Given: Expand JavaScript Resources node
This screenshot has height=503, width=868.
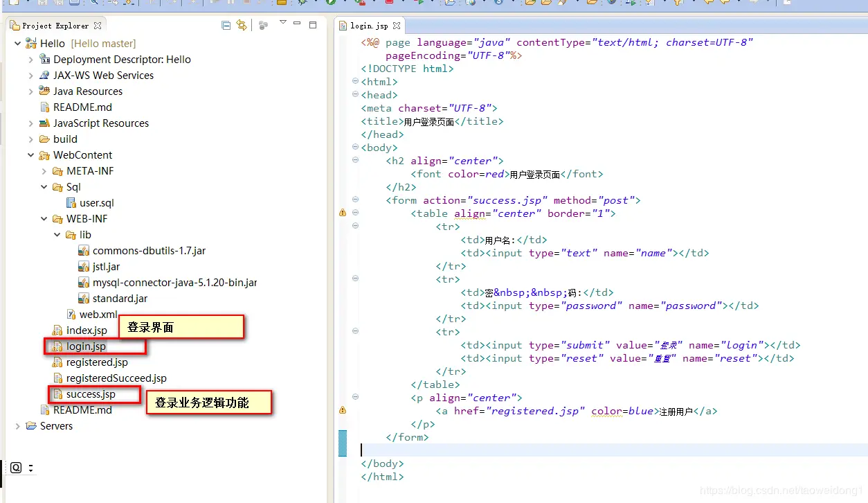Looking at the screenshot, I should 30,123.
